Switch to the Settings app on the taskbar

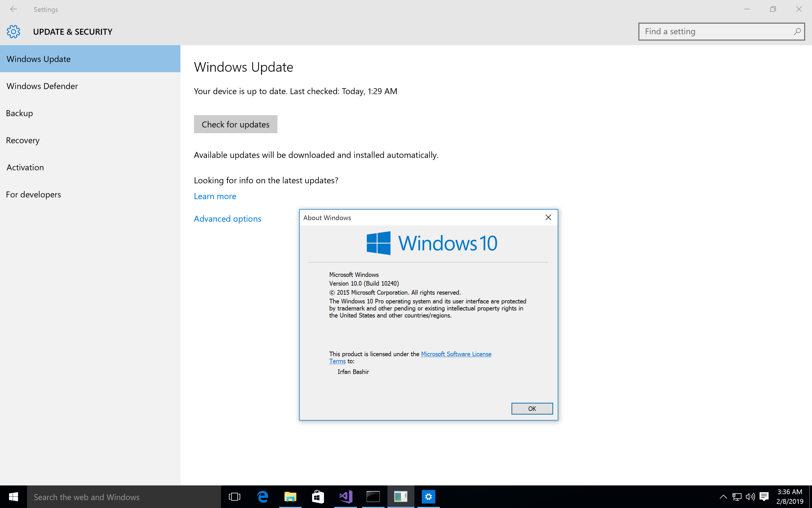(x=429, y=497)
